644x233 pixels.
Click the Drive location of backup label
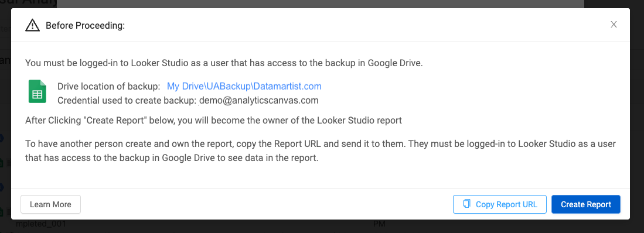(109, 86)
